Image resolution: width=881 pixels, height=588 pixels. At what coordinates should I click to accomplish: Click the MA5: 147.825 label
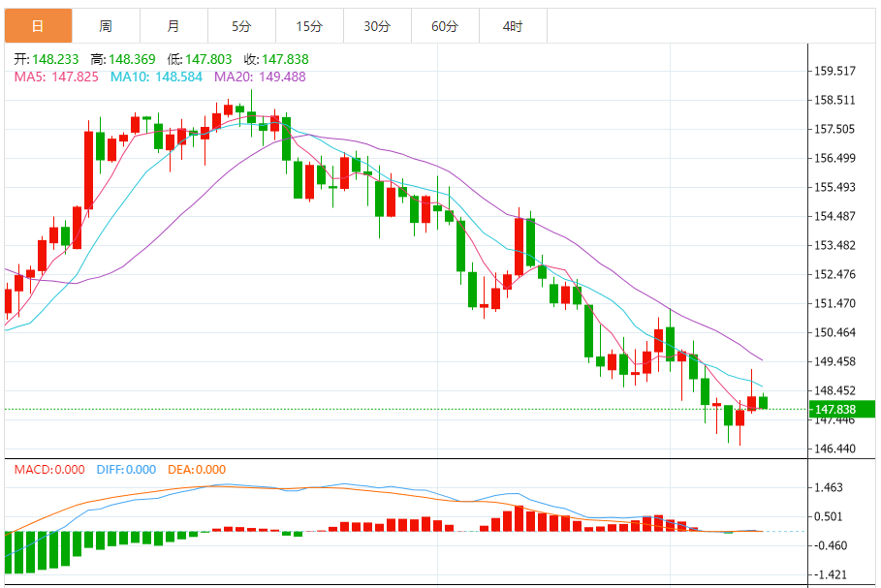(x=56, y=77)
